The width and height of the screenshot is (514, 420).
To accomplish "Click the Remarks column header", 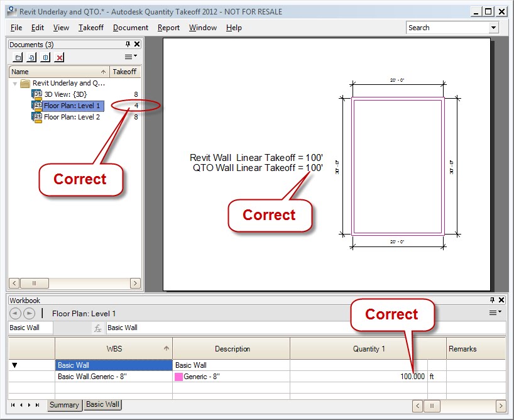I will click(x=476, y=349).
